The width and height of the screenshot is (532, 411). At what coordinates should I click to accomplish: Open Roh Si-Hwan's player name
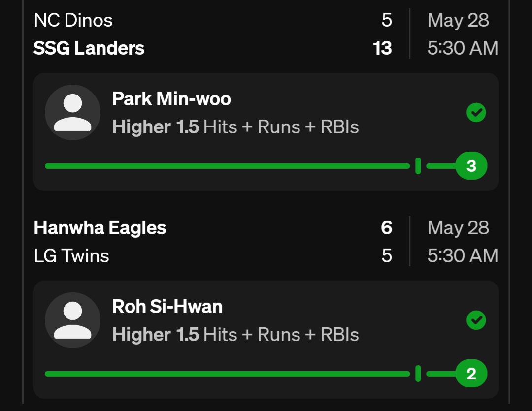(167, 307)
